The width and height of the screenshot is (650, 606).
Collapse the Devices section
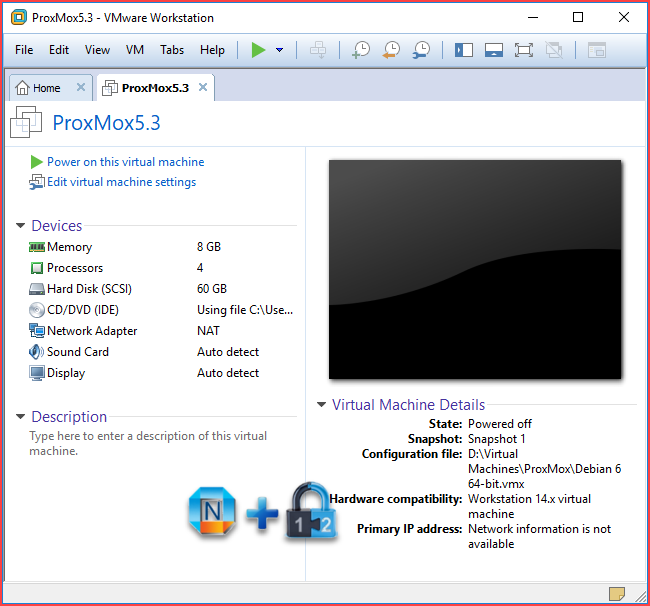[x=20, y=225]
